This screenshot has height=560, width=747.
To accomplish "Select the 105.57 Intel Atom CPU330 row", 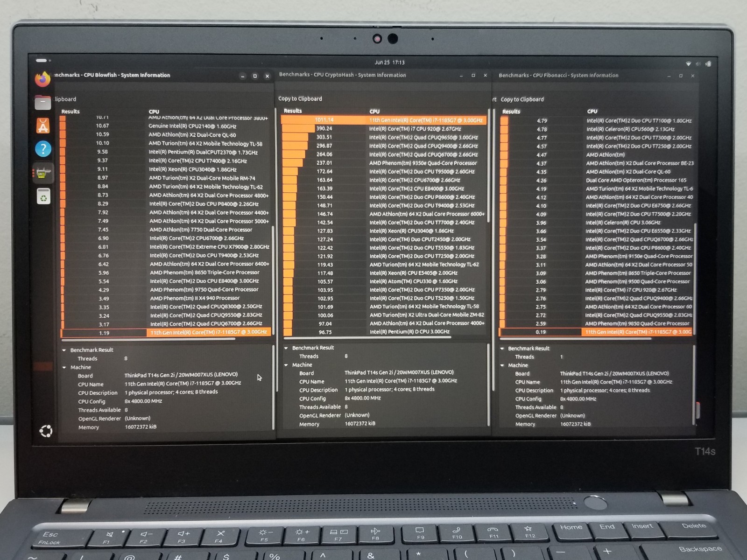I will pos(384,281).
